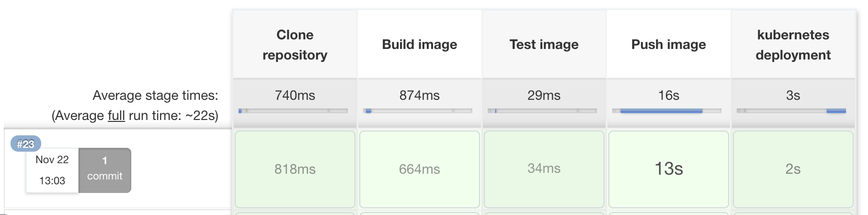Click the Push image average progress bar
The height and width of the screenshot is (215, 868).
pyautogui.click(x=667, y=111)
